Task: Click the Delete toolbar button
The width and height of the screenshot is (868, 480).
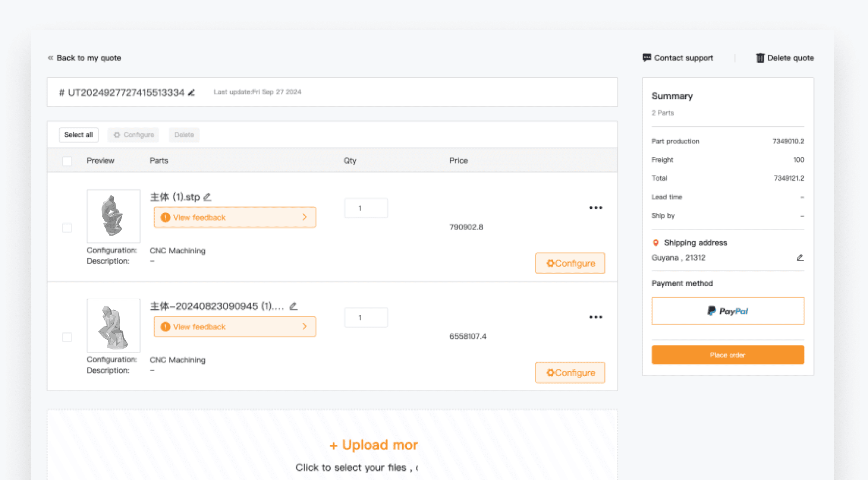Action: (x=184, y=135)
